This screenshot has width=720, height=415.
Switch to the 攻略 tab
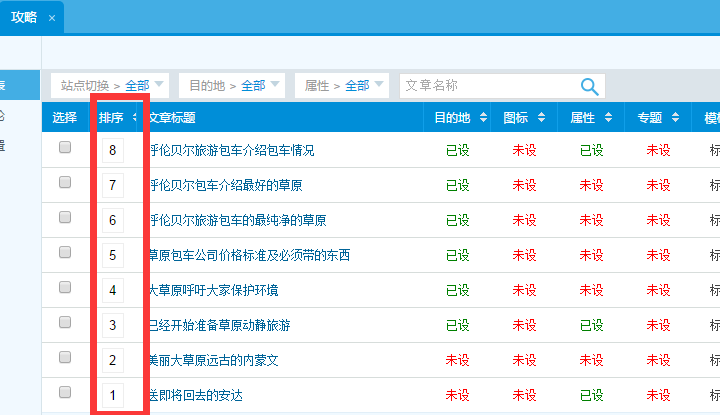tap(26, 17)
